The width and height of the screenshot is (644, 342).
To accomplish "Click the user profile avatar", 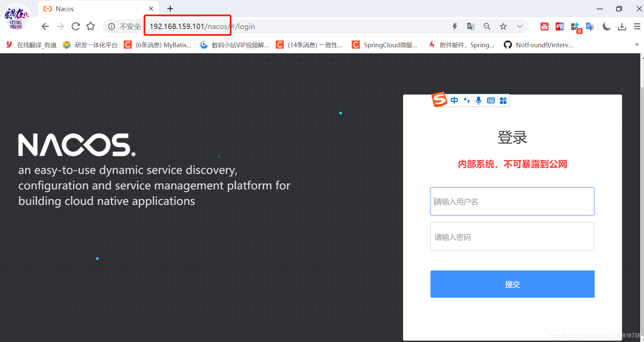I will 17,17.
